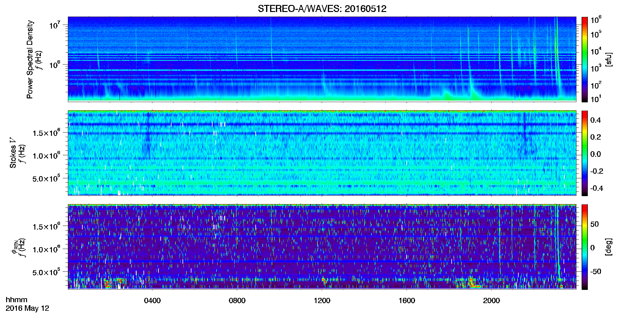Screen dimensions: 644x332
Task: Click the 1.5×10^6 tick on phi panel
Action: tap(46, 227)
